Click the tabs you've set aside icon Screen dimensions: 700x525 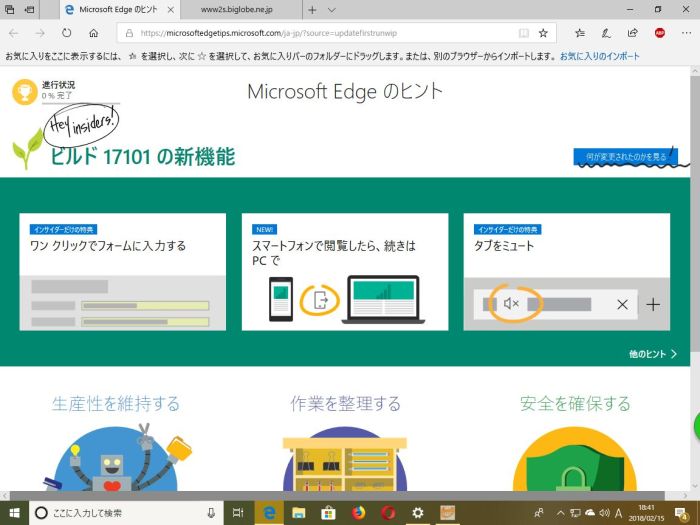(x=9, y=9)
